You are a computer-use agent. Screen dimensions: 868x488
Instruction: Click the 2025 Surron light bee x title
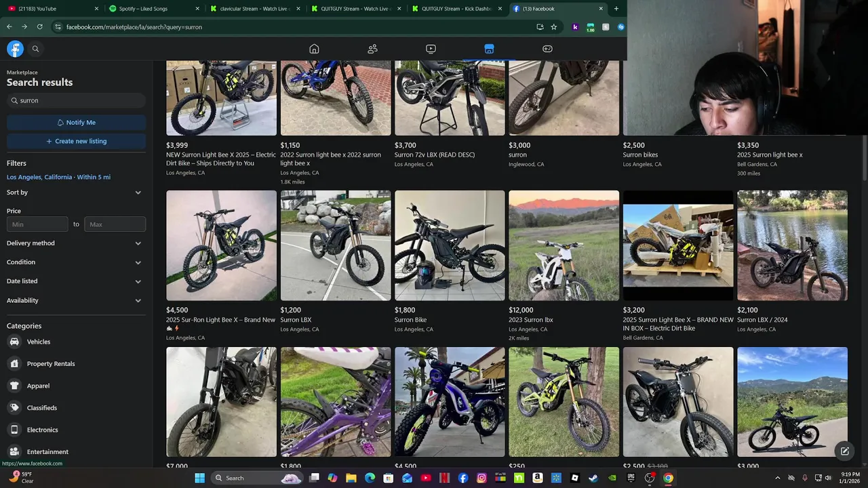tap(770, 155)
